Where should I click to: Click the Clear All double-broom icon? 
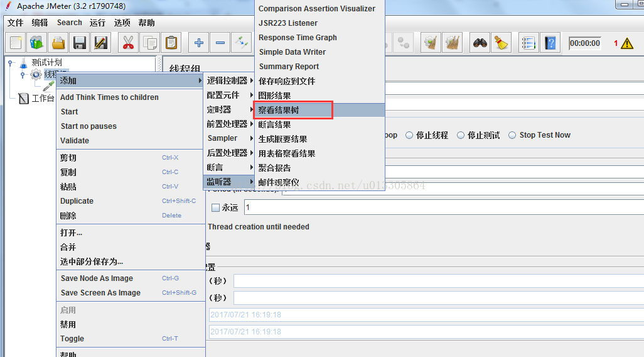pyautogui.click(x=452, y=43)
